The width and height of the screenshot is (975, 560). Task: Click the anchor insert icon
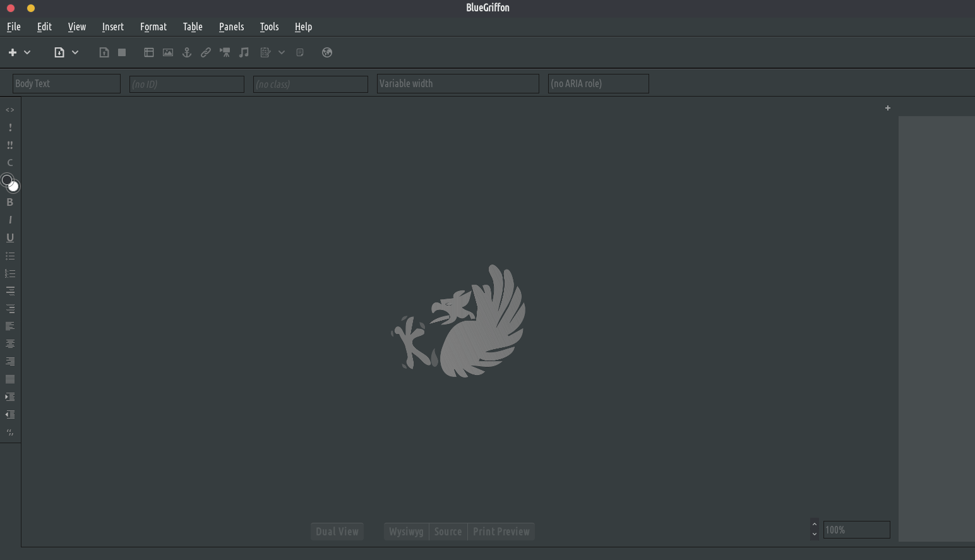point(187,53)
